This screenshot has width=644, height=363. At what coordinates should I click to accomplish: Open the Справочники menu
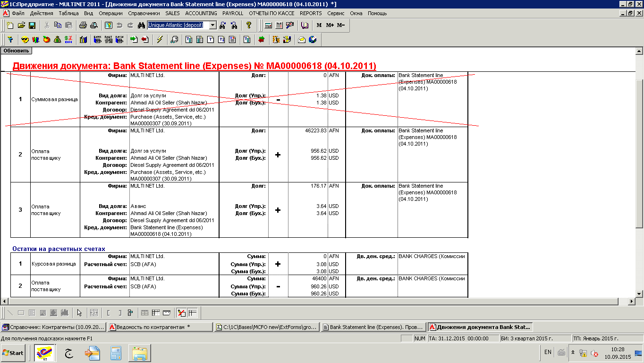(144, 13)
